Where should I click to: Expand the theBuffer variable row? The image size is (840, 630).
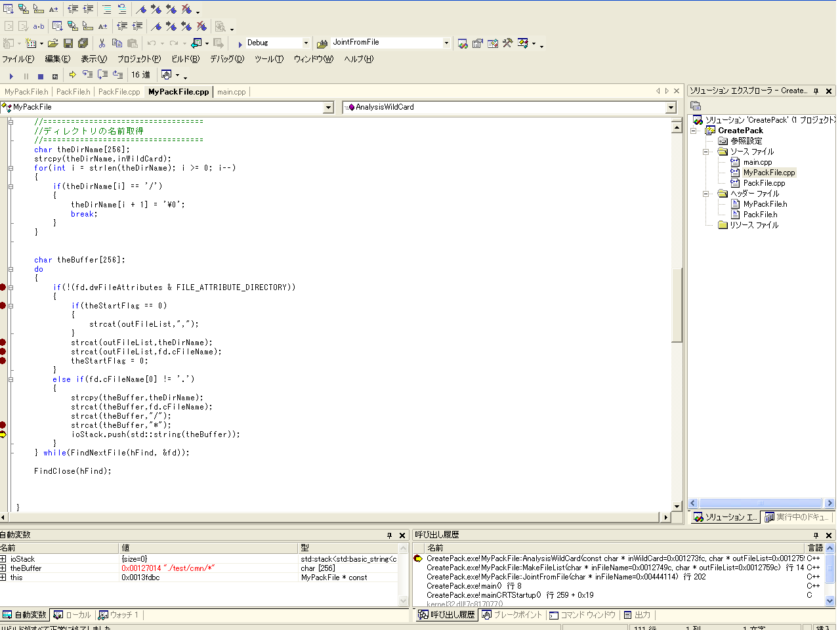point(3,568)
